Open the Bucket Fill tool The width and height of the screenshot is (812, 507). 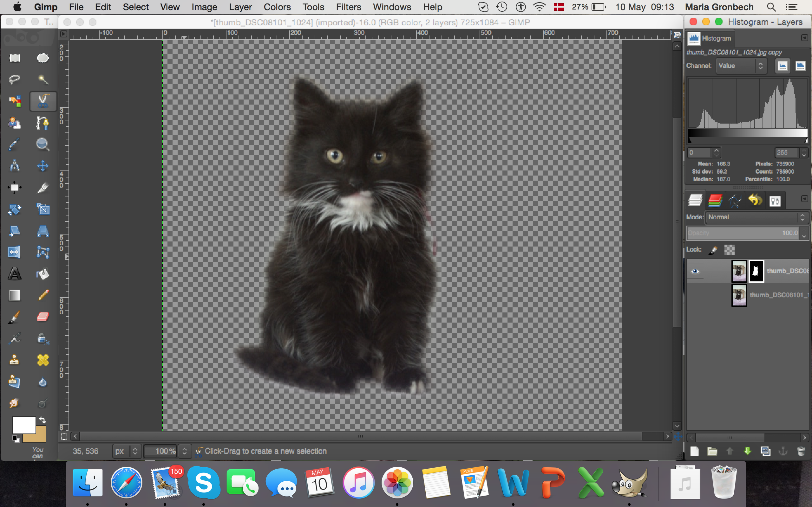(x=43, y=273)
